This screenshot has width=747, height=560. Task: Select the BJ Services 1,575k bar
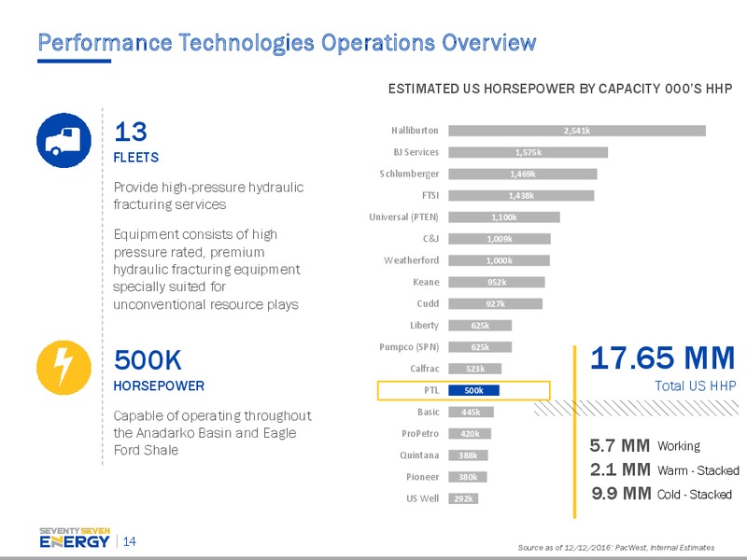(528, 152)
